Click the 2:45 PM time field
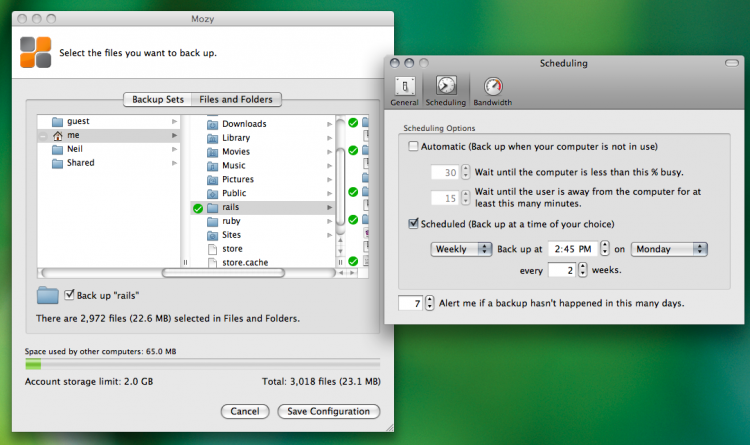Screen dimensions: 750x445 [573, 249]
